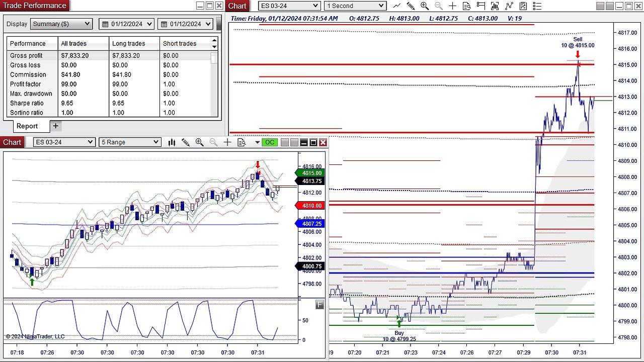The width and height of the screenshot is (644, 362).
Task: Click the Long trades column header
Action: point(134,43)
